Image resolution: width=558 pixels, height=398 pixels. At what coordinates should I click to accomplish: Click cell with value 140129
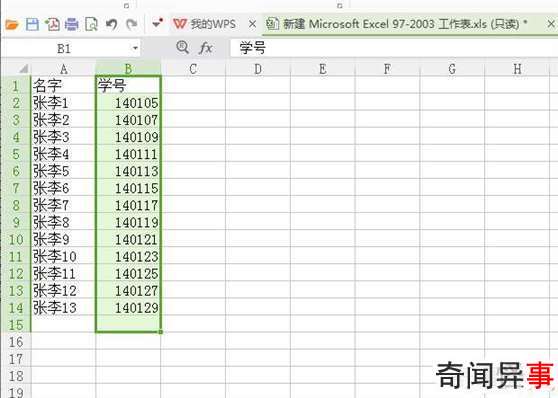click(128, 308)
